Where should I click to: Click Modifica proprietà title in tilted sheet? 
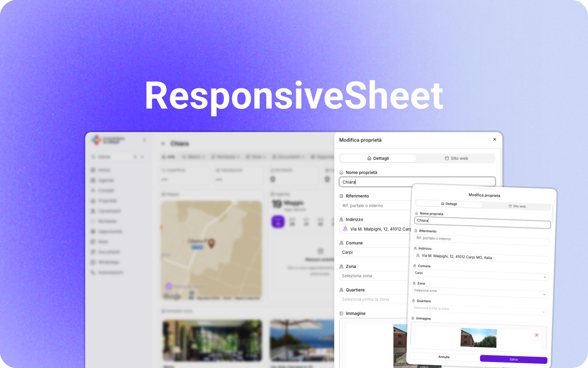484,195
